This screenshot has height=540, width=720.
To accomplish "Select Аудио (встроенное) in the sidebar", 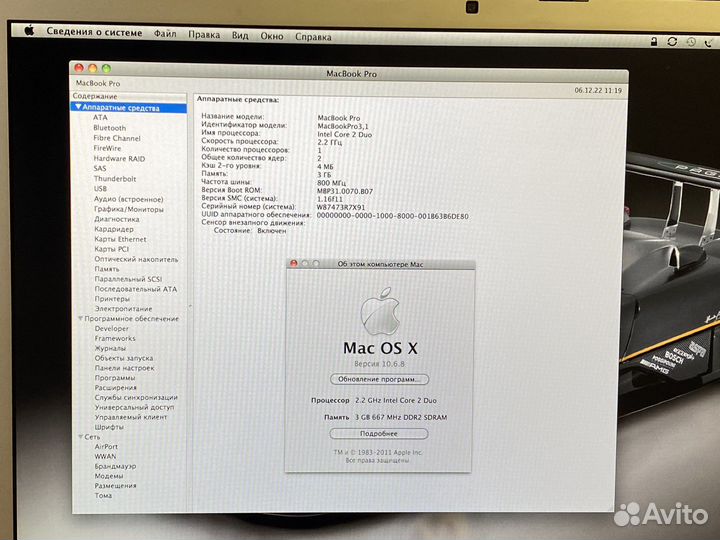I will point(129,199).
